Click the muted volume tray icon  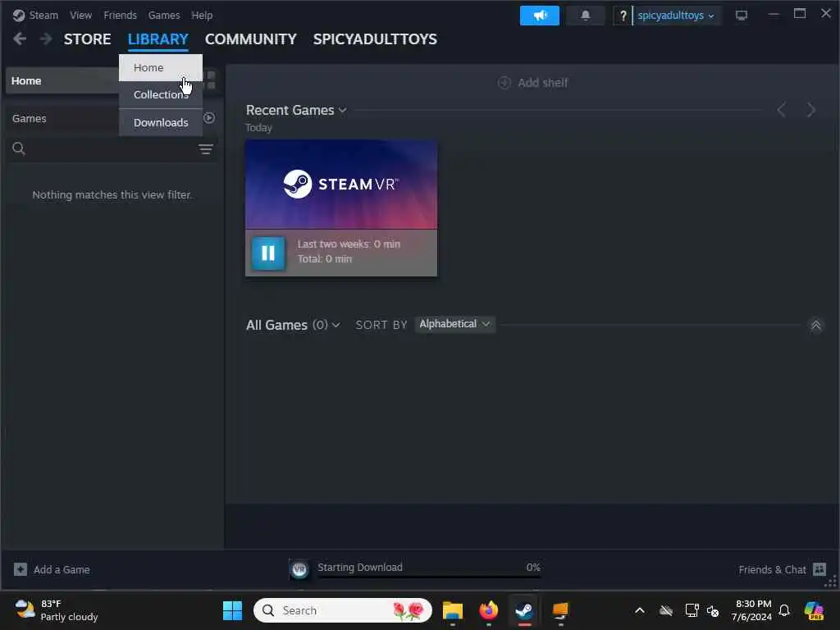click(713, 610)
